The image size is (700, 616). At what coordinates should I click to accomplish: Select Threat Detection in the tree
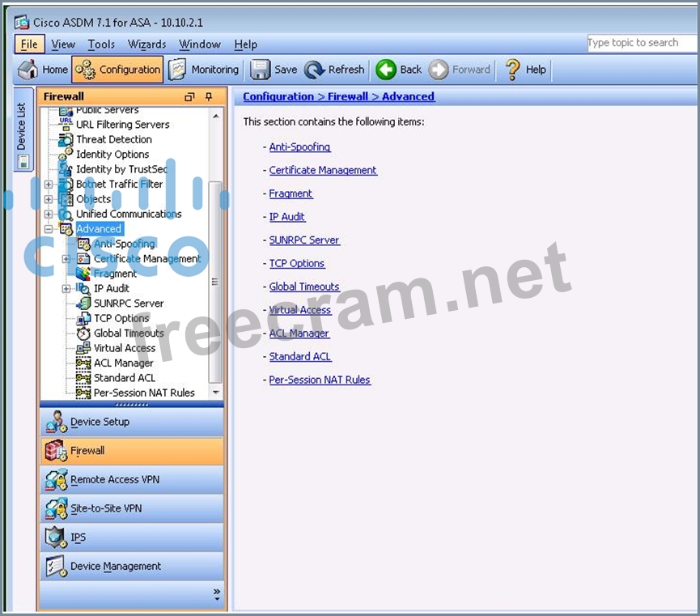pyautogui.click(x=113, y=139)
